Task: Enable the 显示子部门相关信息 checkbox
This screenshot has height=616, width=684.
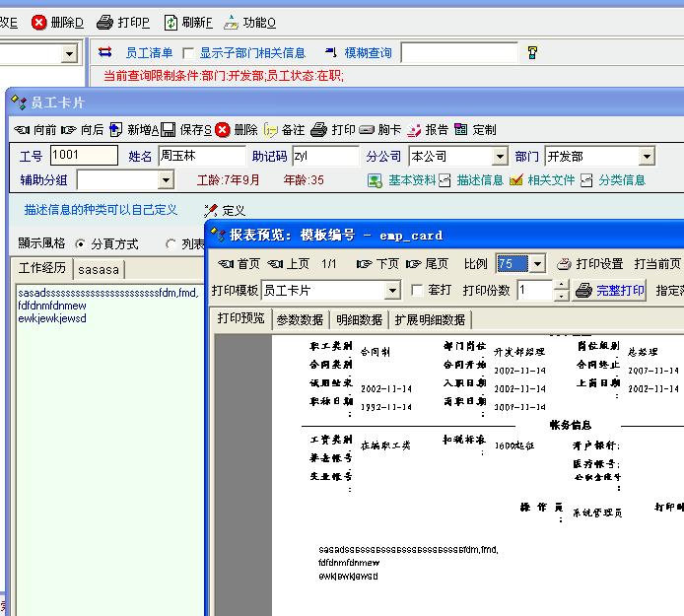Action: coord(189,53)
